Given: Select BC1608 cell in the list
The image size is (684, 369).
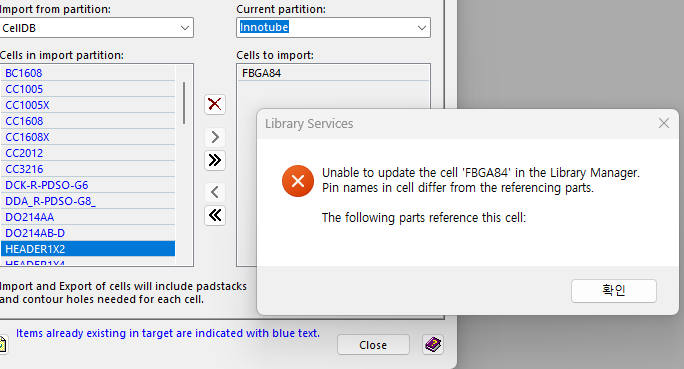Looking at the screenshot, I should point(88,73).
